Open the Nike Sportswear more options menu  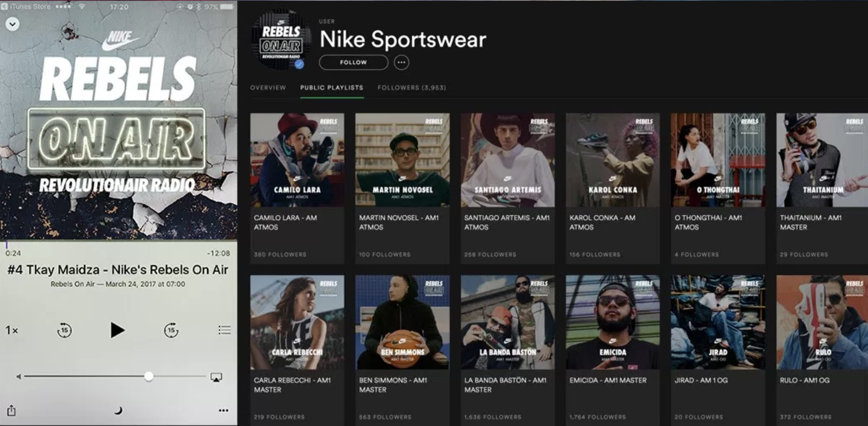[401, 62]
